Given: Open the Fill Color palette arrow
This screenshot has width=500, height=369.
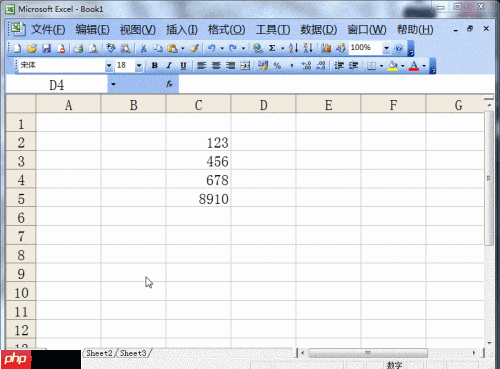Looking at the screenshot, I should click(403, 66).
